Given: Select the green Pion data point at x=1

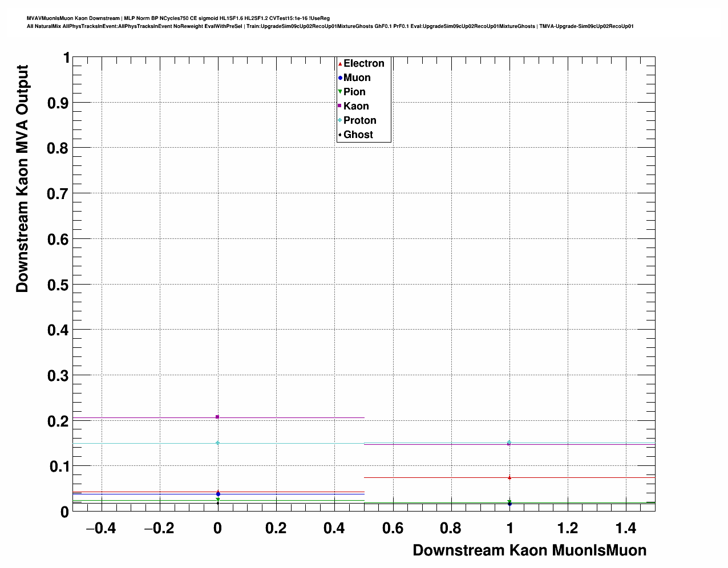Looking at the screenshot, I should (509, 501).
